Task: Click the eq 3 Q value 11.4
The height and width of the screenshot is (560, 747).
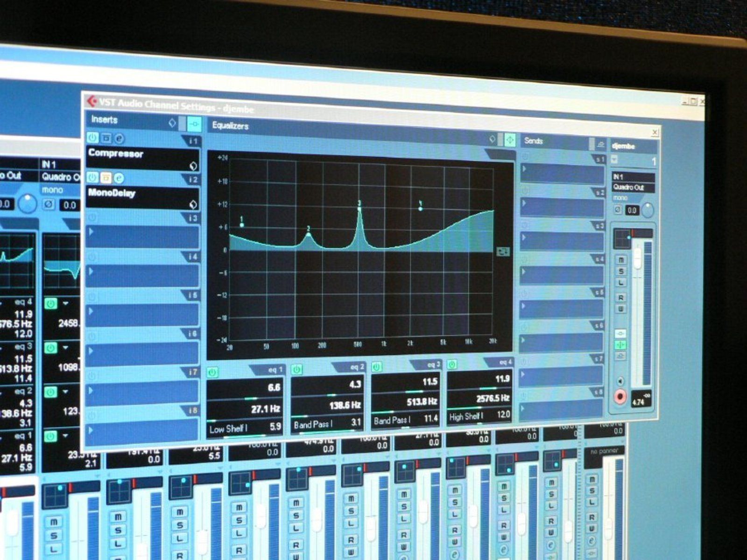Action: (430, 419)
